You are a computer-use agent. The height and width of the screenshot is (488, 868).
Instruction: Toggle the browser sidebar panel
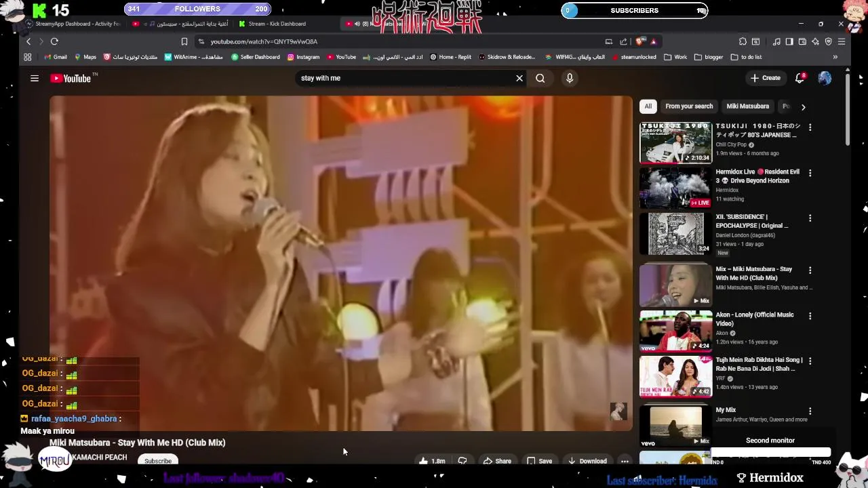(x=789, y=41)
